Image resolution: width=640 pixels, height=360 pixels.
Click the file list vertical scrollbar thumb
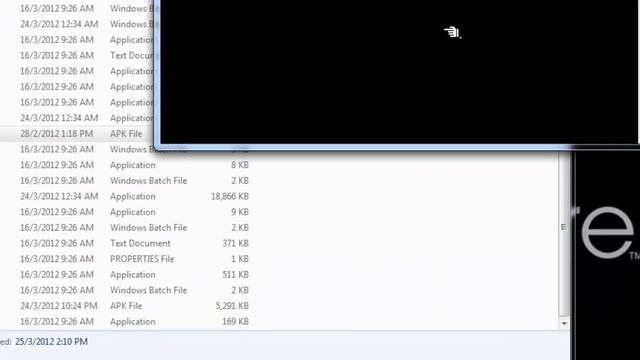point(564,233)
